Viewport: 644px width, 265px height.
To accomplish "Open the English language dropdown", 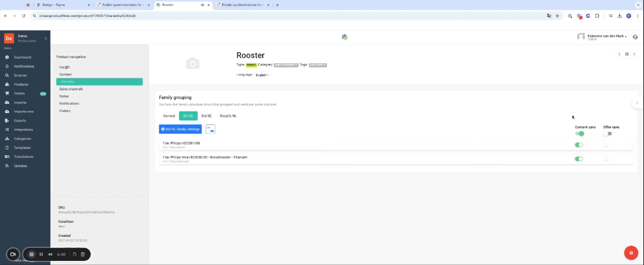I will point(262,75).
